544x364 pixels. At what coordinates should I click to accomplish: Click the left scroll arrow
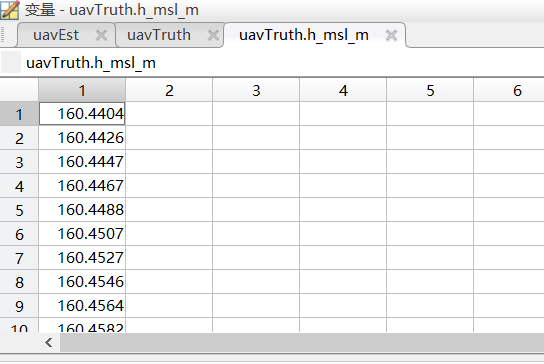point(49,343)
